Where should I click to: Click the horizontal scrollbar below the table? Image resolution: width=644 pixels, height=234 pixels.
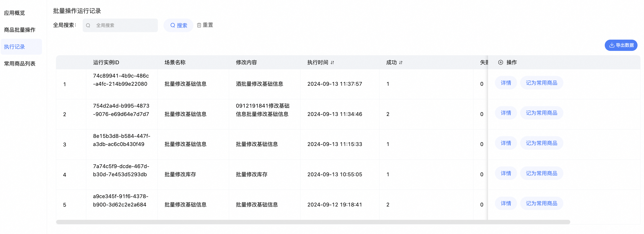click(313, 222)
